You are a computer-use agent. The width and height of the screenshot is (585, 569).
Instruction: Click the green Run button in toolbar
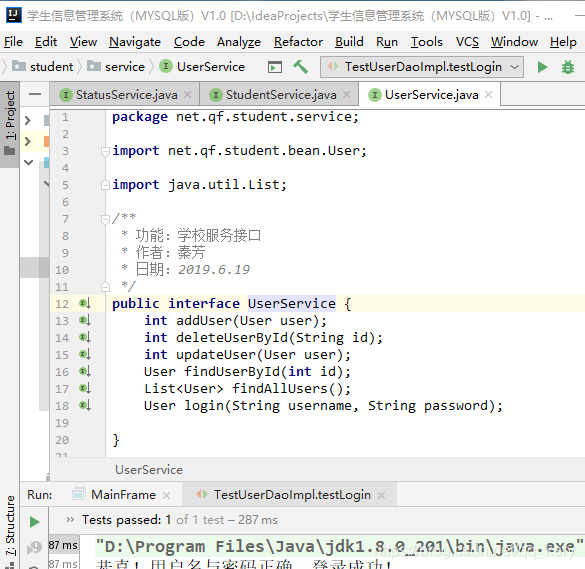[542, 67]
